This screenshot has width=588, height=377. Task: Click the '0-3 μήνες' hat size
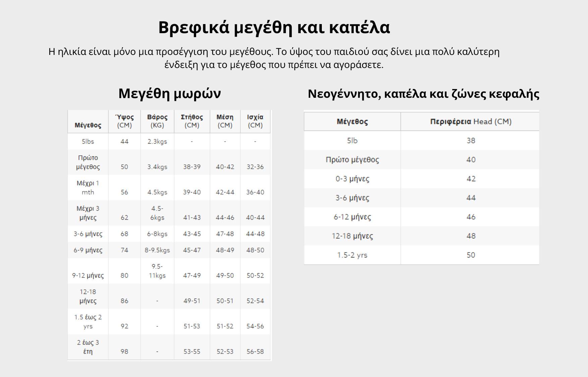(352, 179)
